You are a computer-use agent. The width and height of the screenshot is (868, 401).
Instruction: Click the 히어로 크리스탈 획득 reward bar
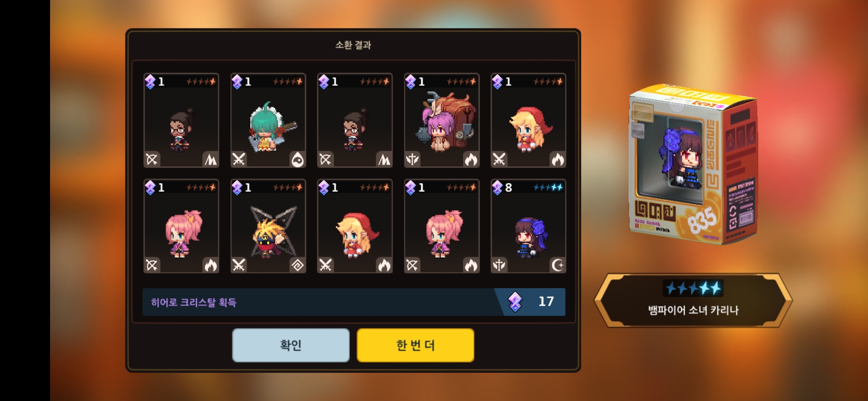354,302
